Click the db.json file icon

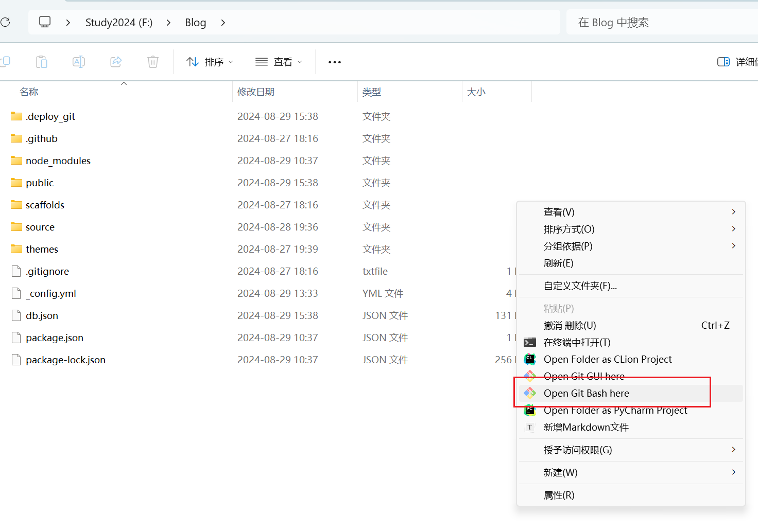[16, 315]
